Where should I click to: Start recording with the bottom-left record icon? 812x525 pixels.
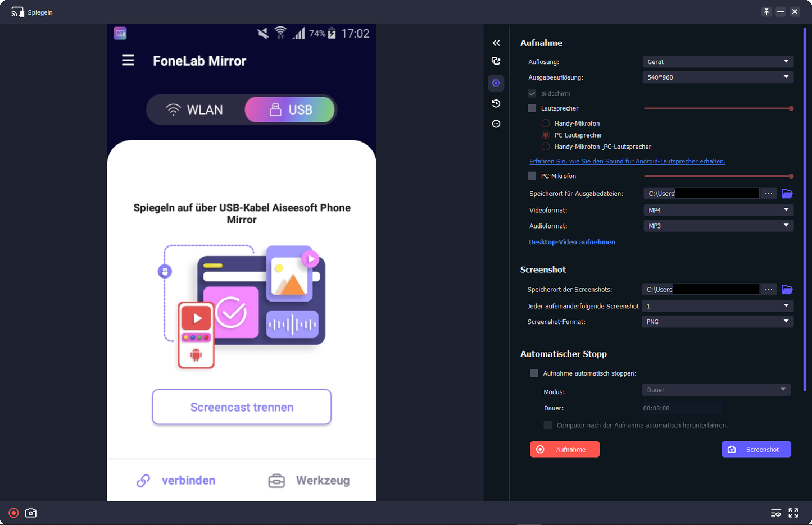pyautogui.click(x=13, y=513)
